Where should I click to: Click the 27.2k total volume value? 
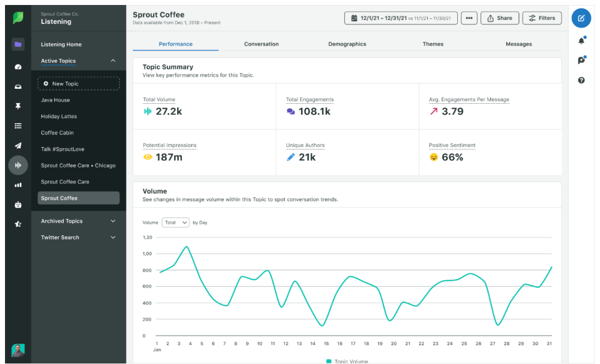[x=169, y=112]
